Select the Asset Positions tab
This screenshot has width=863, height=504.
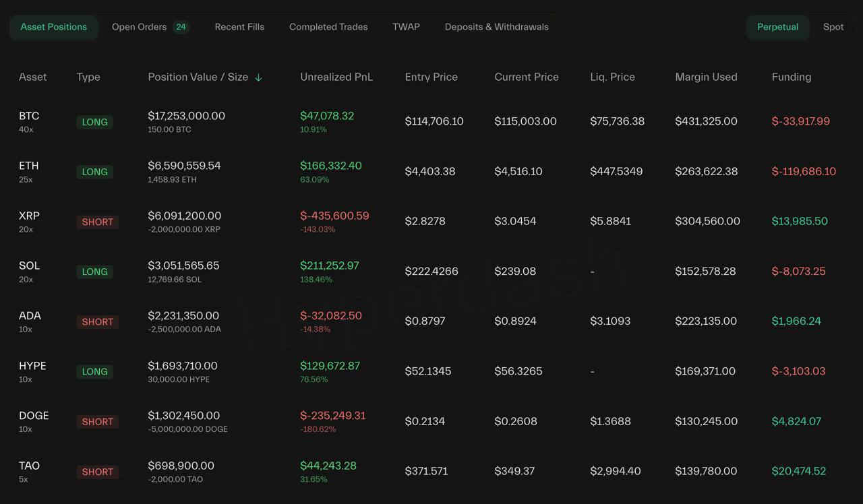53,27
